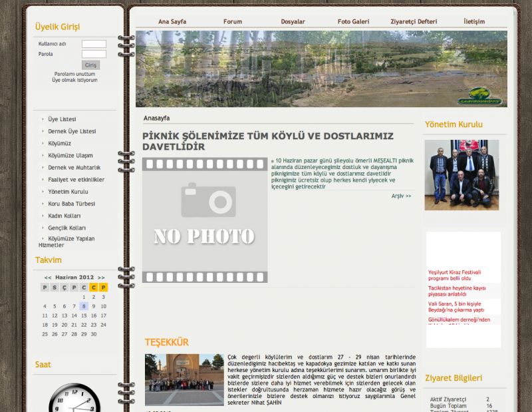
Task: Open Yeşilyurt Kiraz Festivali news link
Action: (454, 275)
